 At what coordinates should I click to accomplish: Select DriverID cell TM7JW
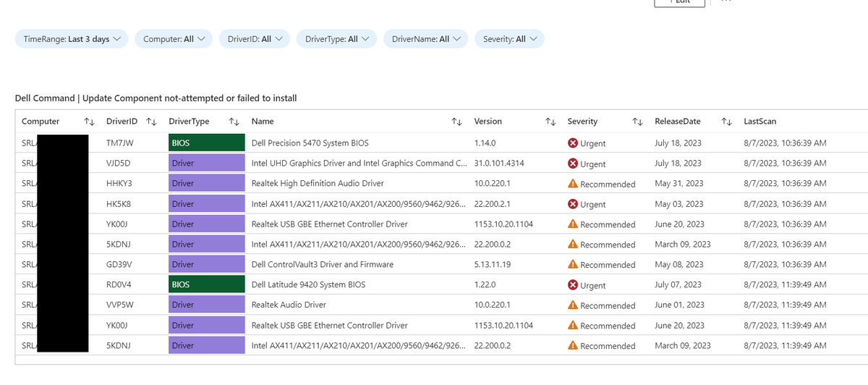pyautogui.click(x=120, y=143)
